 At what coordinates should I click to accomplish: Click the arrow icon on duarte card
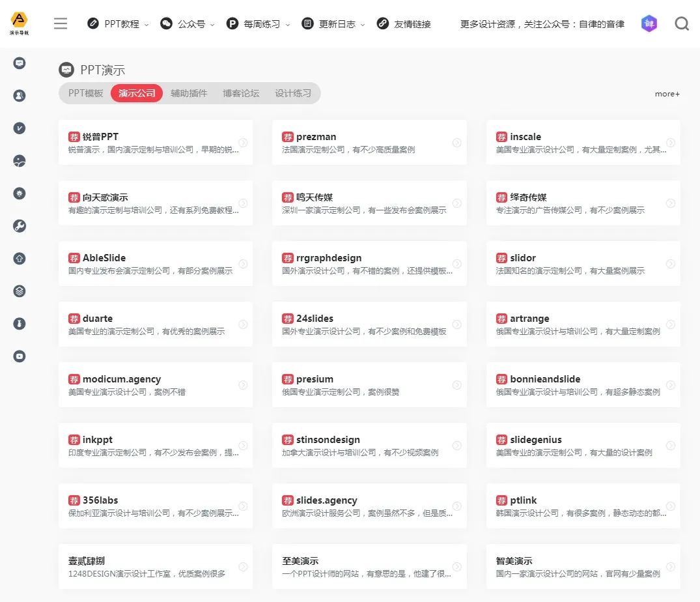pos(243,324)
